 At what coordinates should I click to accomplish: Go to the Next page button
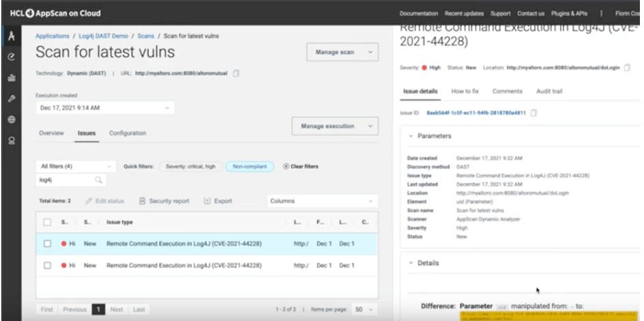pyautogui.click(x=117, y=309)
